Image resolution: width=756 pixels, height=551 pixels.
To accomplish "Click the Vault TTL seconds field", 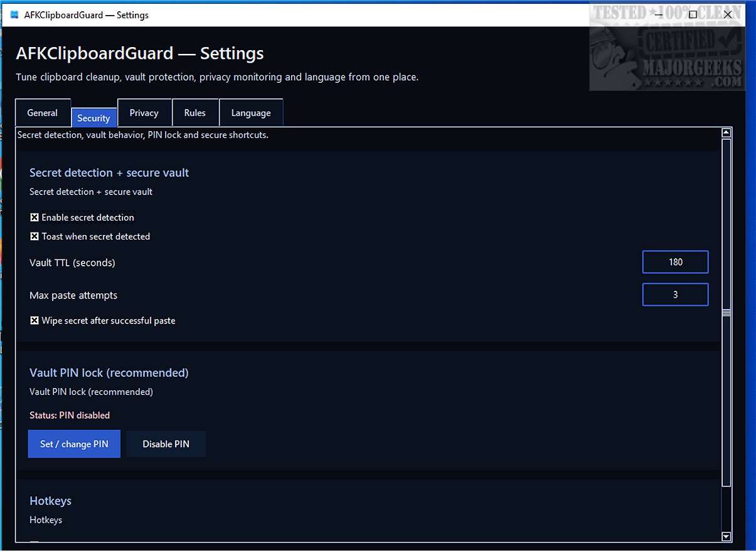I will coord(676,262).
